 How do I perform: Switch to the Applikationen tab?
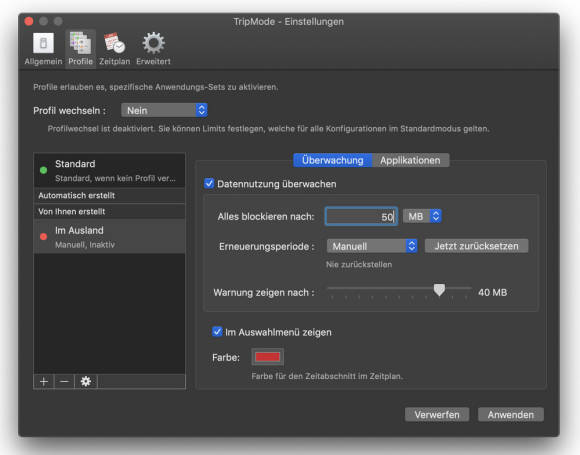coord(410,160)
